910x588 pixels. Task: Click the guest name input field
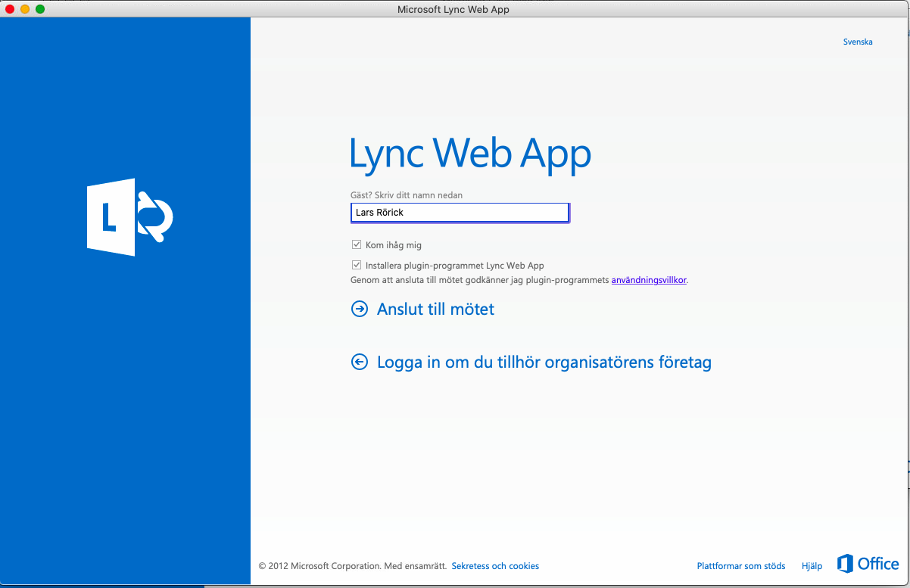(x=460, y=213)
